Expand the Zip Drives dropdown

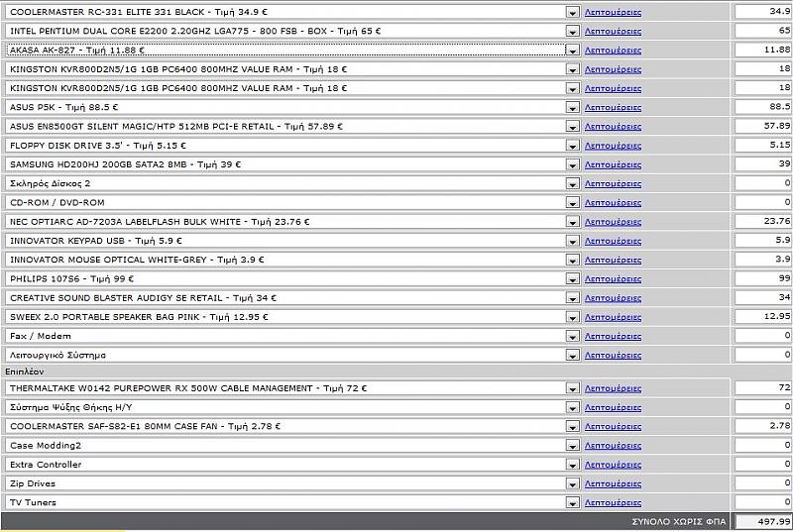[572, 484]
